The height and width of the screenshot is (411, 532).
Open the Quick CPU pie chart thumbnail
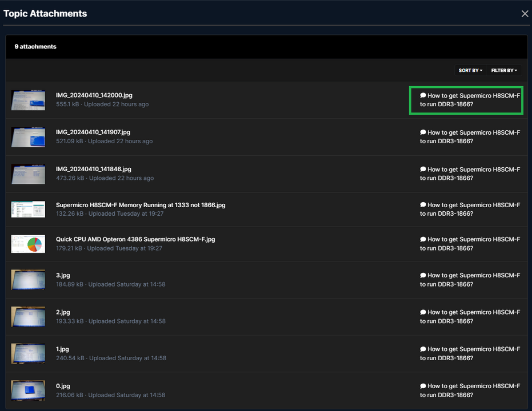pyautogui.click(x=28, y=244)
